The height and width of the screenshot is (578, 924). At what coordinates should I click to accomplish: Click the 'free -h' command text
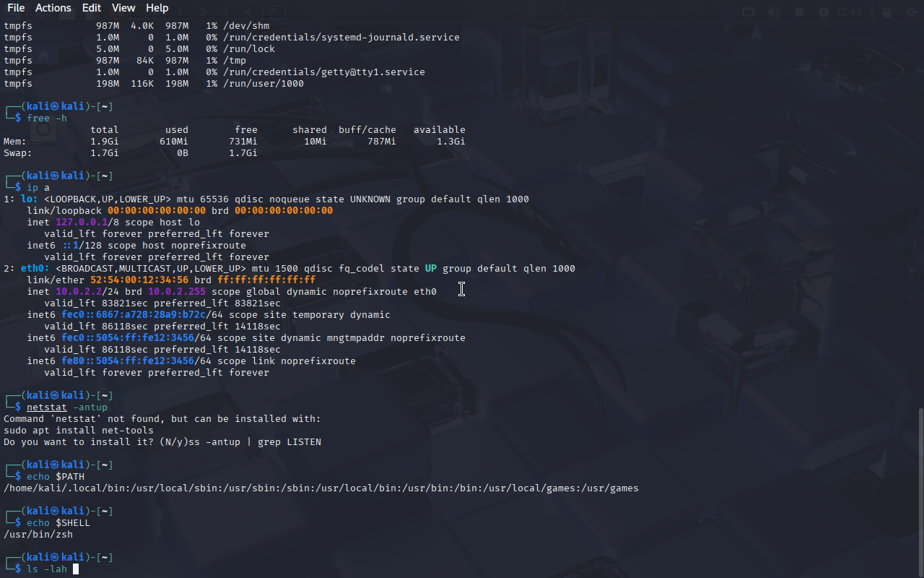click(x=47, y=118)
